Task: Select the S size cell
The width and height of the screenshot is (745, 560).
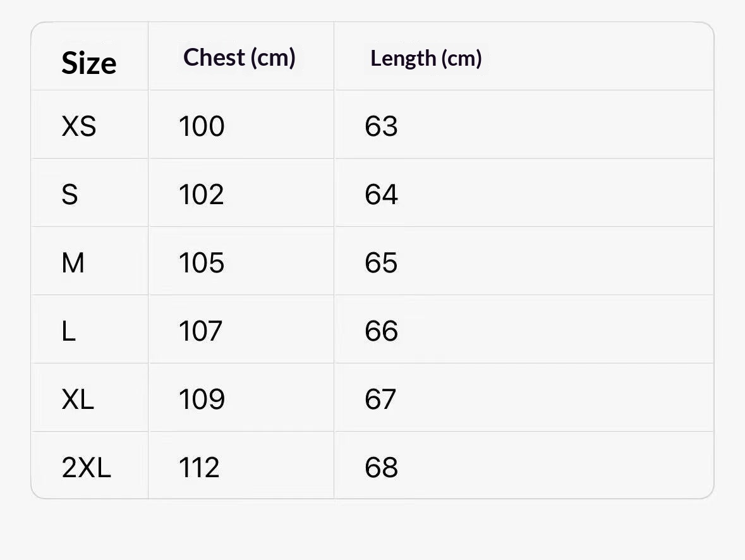Action: pos(70,195)
